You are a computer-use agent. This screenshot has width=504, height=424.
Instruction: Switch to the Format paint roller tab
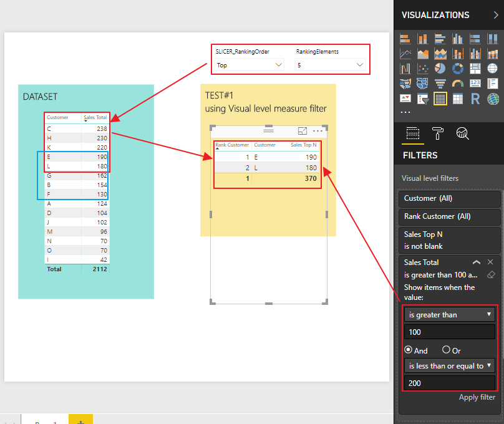[437, 133]
